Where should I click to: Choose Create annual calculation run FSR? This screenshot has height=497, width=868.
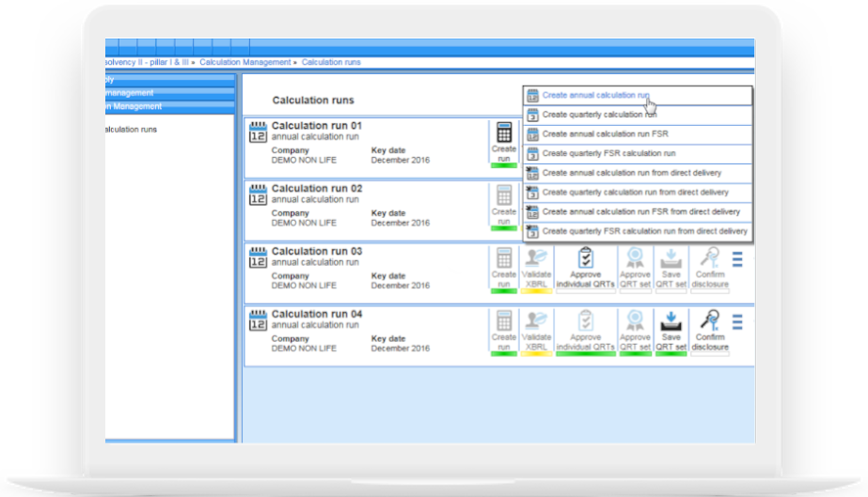pyautogui.click(x=605, y=134)
